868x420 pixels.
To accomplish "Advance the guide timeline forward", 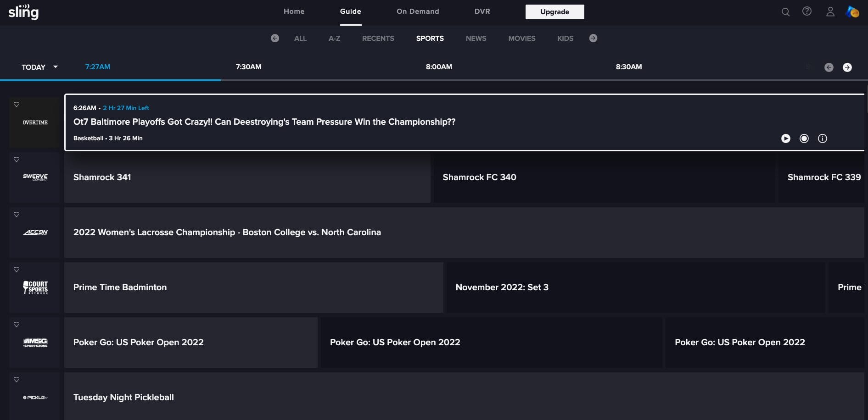I will pyautogui.click(x=847, y=67).
